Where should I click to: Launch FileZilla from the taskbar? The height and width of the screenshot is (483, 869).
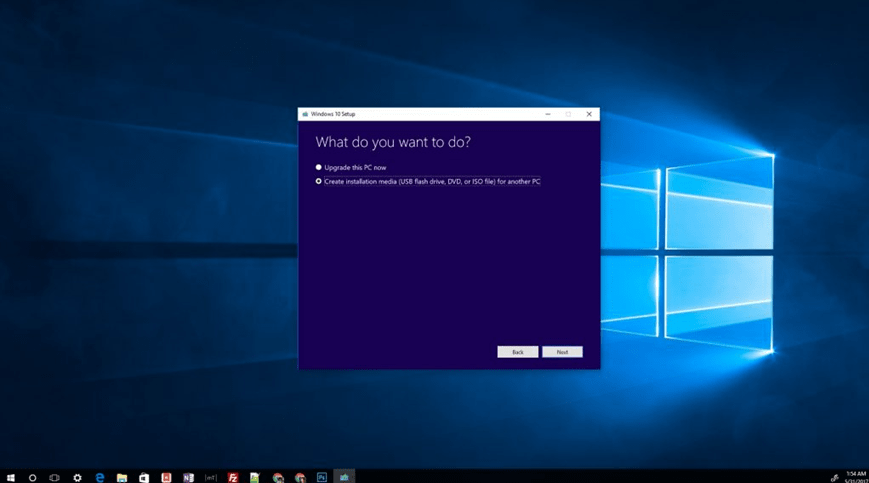pyautogui.click(x=233, y=477)
